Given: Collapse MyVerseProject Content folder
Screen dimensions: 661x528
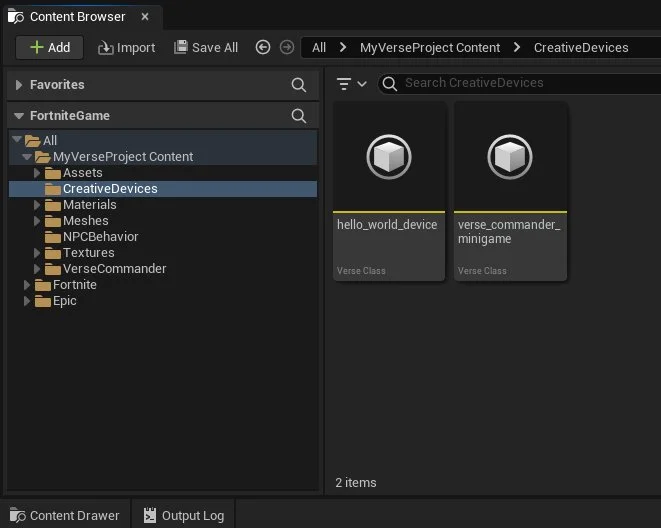Looking at the screenshot, I should [x=27, y=157].
